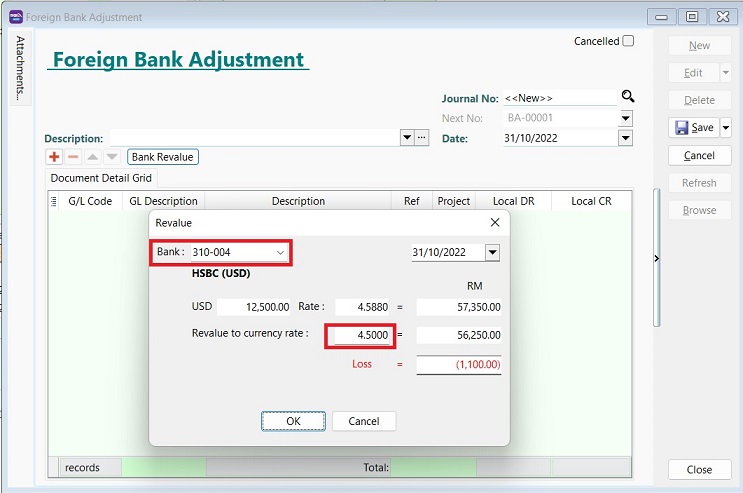Expand the Save button dropdown arrow

click(726, 128)
